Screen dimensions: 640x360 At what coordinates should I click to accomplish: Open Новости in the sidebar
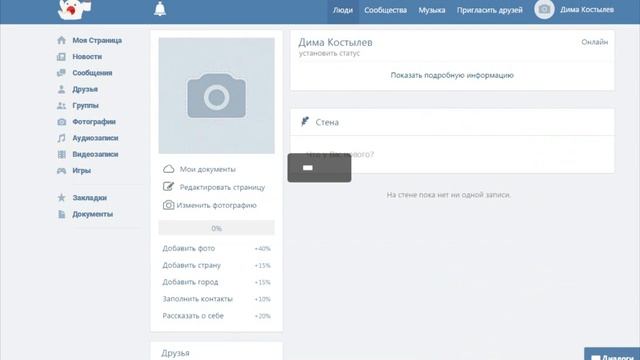coord(87,57)
